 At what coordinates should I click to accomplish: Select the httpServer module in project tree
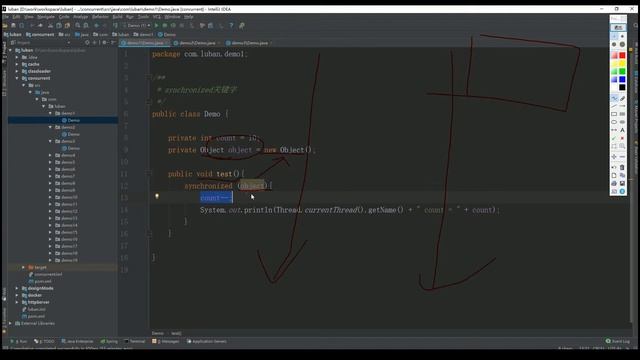[x=36, y=302]
